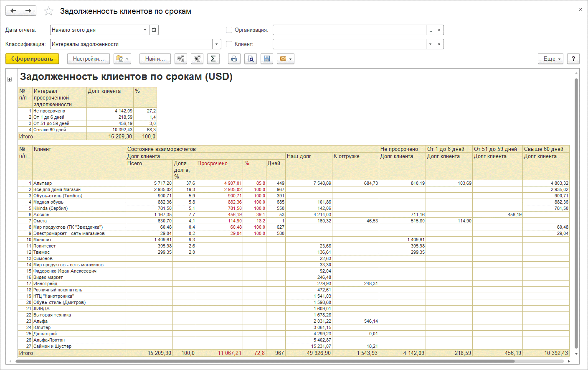Image resolution: width=588 pixels, height=370 pixels.
Task: Enable the Организация filter checkbox
Action: 229,30
